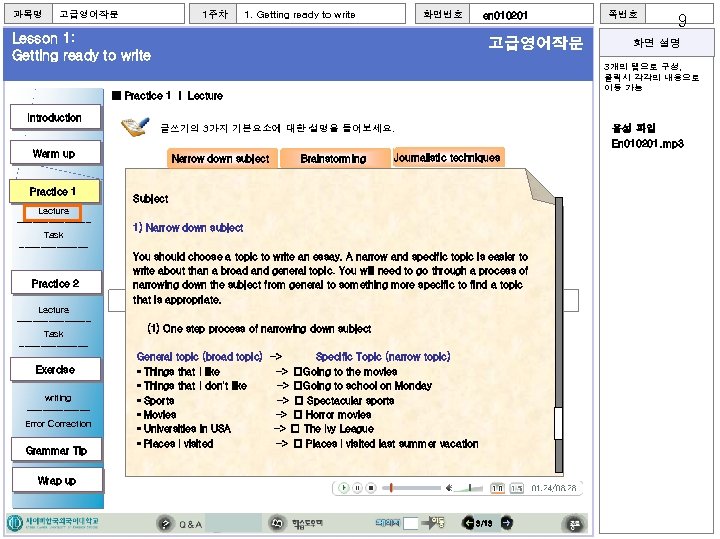The width and height of the screenshot is (720, 539).
Task: Open Task under Practice 1
Action: pyautogui.click(x=54, y=235)
